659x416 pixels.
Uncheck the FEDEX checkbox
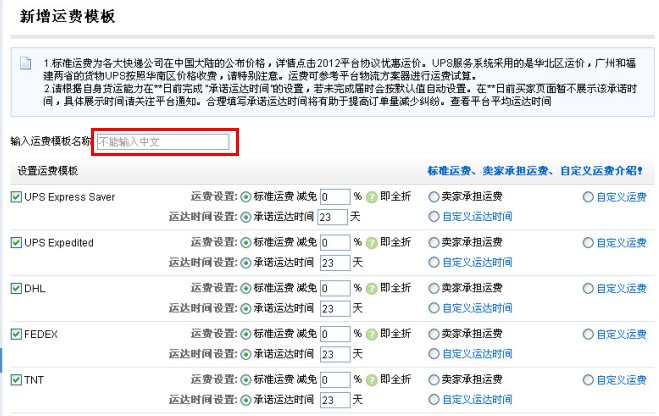click(x=16, y=334)
